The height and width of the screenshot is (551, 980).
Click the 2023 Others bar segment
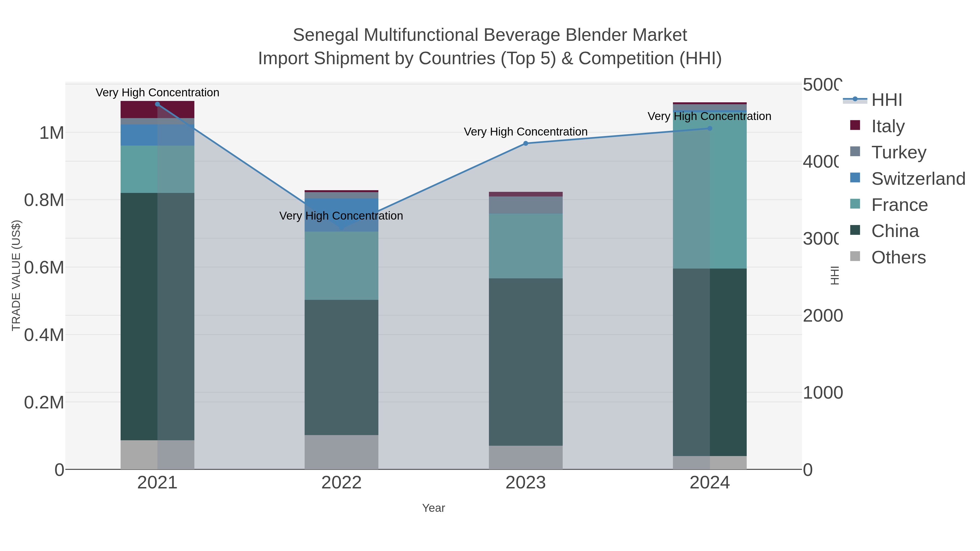click(526, 457)
